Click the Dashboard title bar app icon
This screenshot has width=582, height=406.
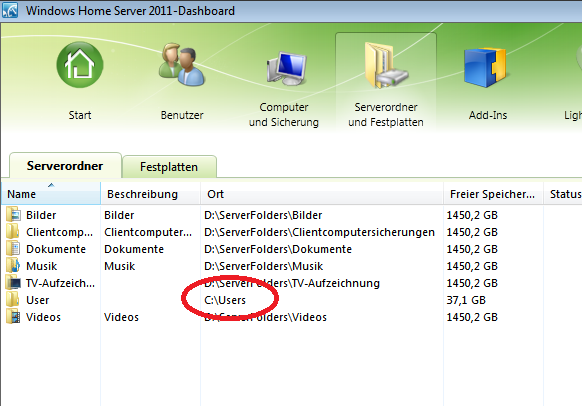pos(10,10)
